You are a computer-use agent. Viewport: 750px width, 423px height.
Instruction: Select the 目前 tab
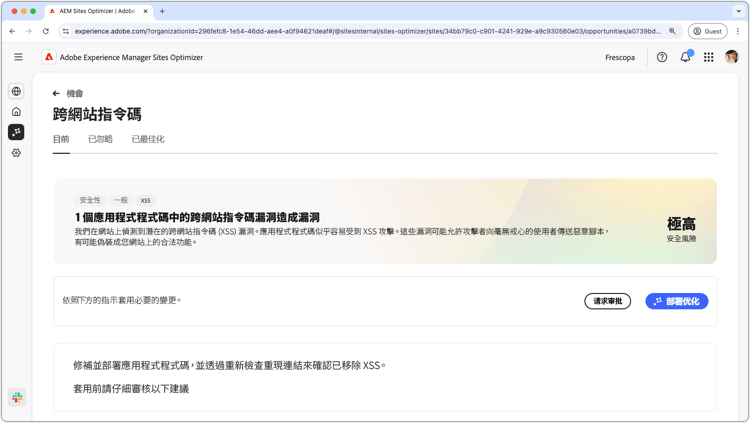click(61, 139)
